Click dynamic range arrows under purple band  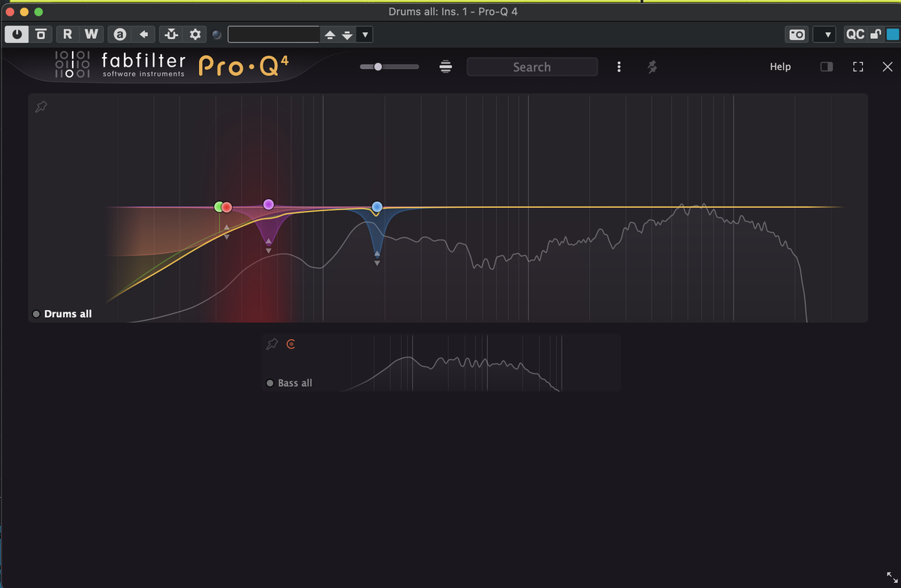269,246
